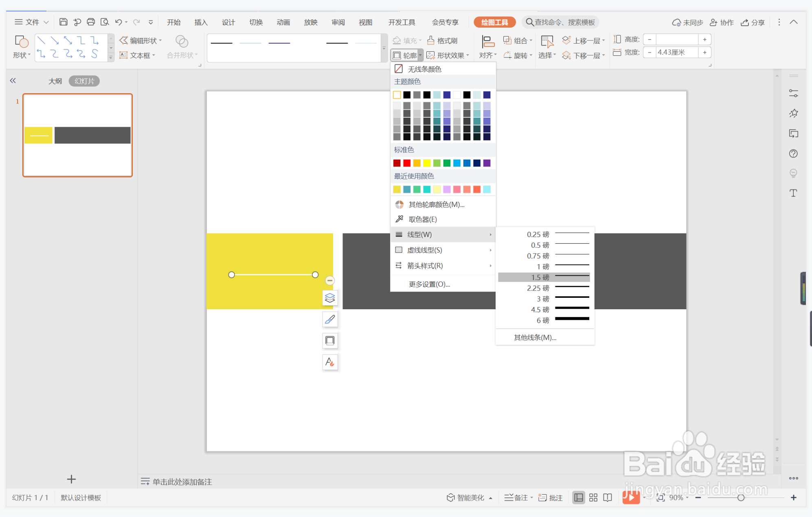This screenshot has width=812, height=517.
Task: Click the right sidebar T text icon
Action: [x=793, y=193]
